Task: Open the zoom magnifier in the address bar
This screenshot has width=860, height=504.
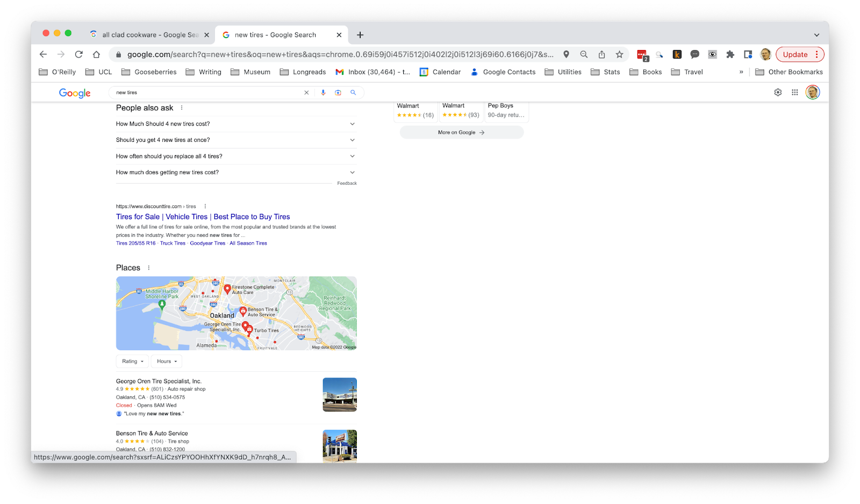Action: [584, 54]
